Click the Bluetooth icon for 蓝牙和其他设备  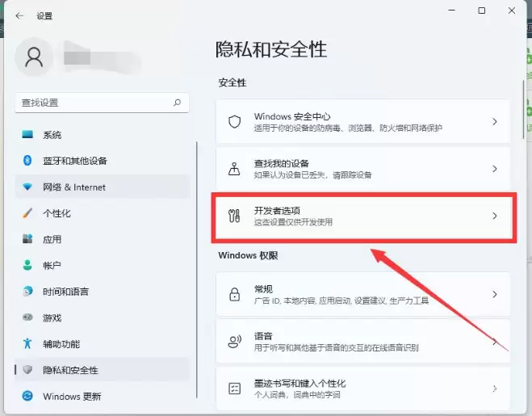tap(27, 161)
